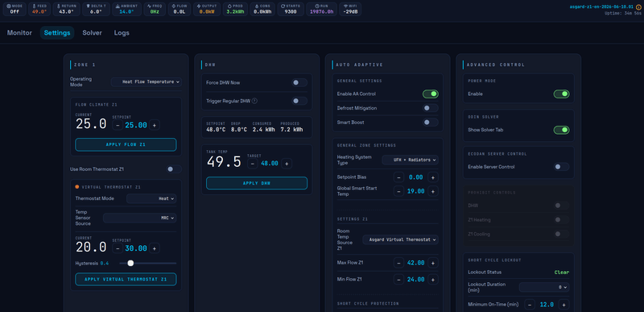Increase Setpoint Bias with plus

click(433, 177)
